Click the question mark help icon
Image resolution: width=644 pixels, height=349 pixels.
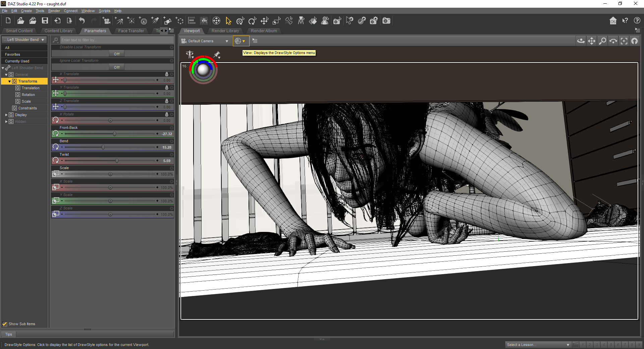coord(637,21)
